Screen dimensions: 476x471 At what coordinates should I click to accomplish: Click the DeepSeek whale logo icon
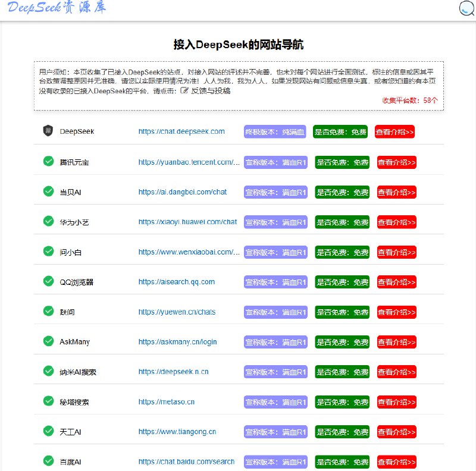tap(48, 131)
